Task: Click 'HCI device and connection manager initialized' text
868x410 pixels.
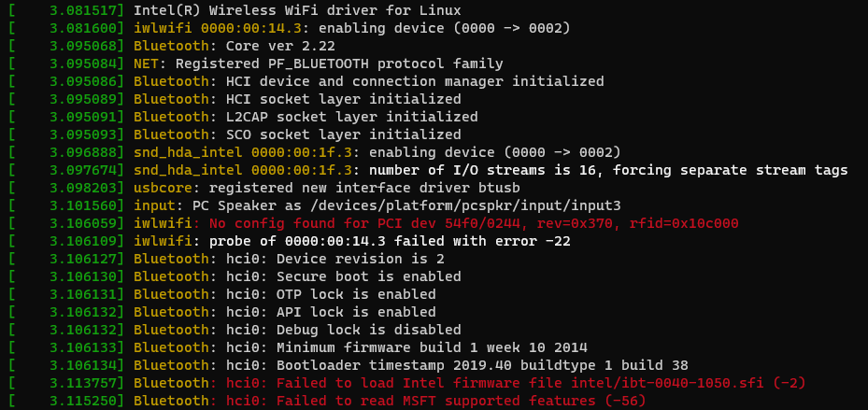Action: [x=415, y=81]
